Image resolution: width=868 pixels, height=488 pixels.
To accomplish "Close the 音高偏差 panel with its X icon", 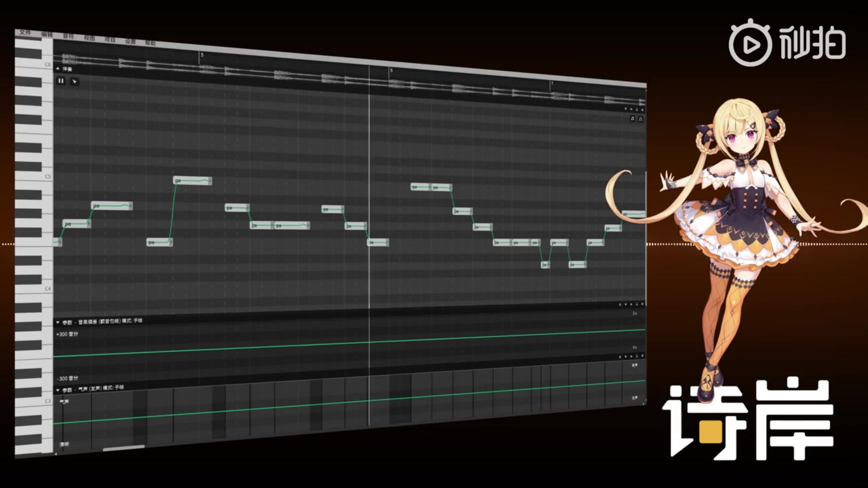I will click(x=642, y=304).
